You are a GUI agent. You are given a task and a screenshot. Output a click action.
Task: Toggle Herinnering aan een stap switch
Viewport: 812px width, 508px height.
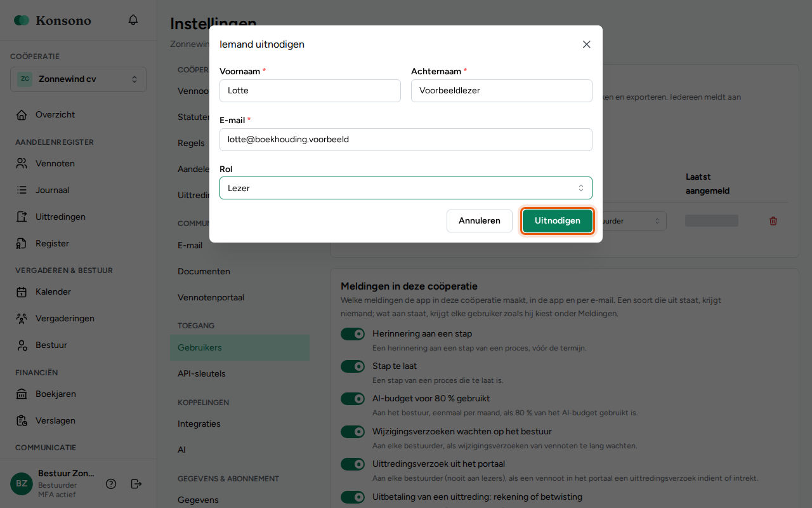click(x=353, y=334)
